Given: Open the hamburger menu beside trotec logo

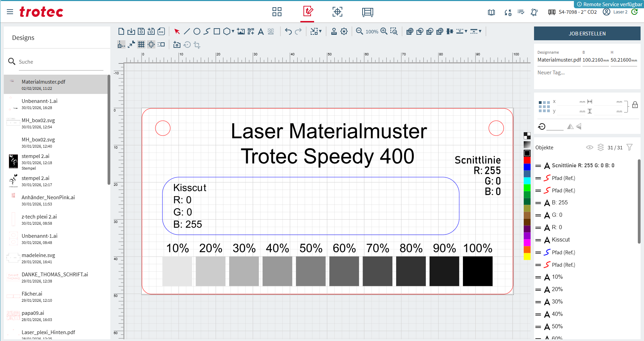Looking at the screenshot, I should (x=10, y=12).
